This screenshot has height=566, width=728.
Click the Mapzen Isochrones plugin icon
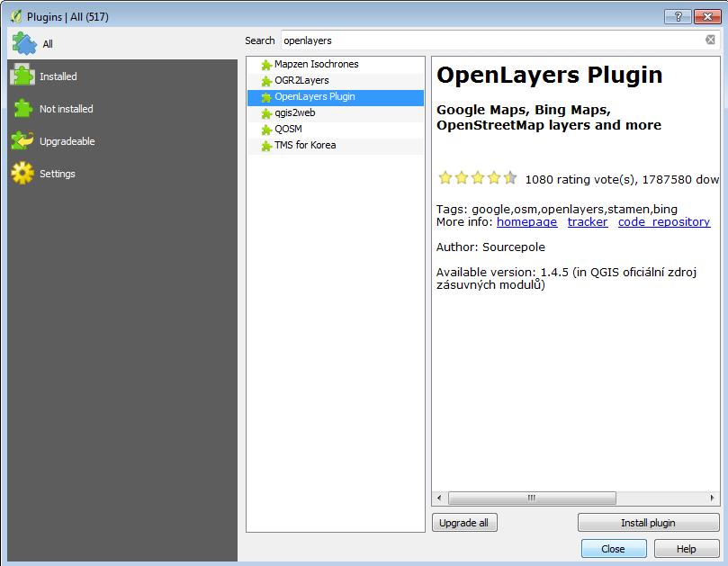(x=266, y=65)
